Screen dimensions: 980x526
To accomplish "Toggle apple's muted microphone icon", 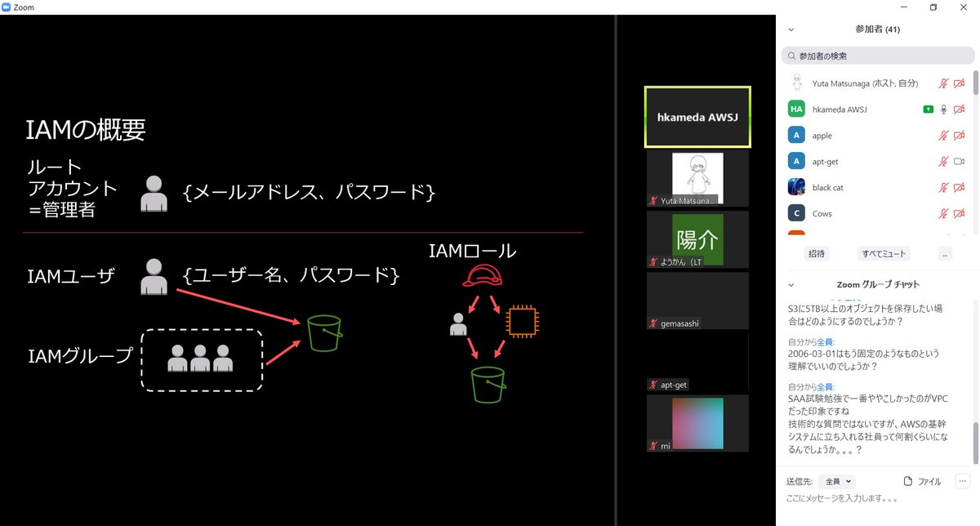I will (943, 135).
